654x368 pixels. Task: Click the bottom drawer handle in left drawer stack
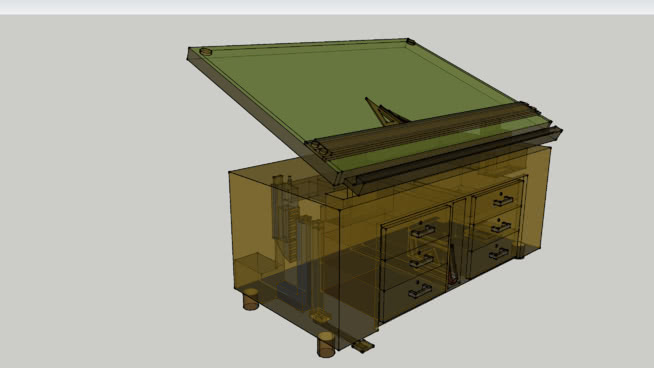(420, 290)
